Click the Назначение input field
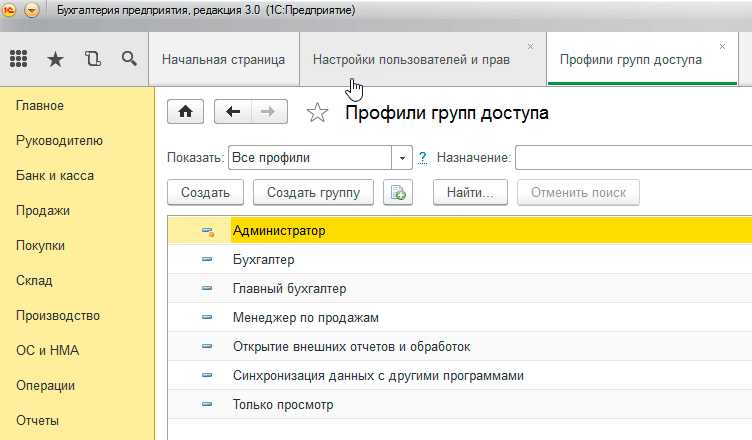This screenshot has width=752, height=440. pos(634,158)
